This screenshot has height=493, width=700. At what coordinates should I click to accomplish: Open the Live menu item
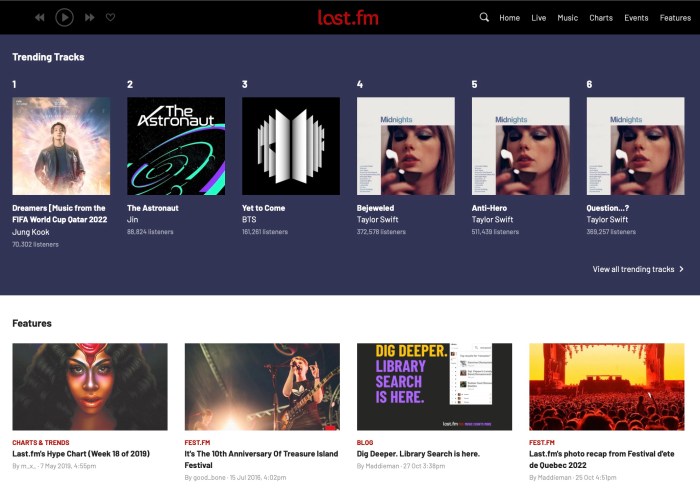538,18
